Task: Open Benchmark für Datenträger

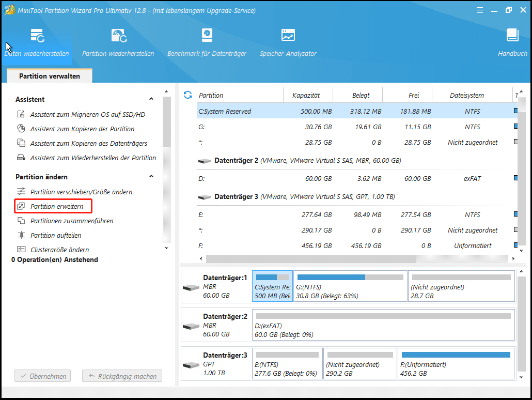Action: [x=207, y=43]
